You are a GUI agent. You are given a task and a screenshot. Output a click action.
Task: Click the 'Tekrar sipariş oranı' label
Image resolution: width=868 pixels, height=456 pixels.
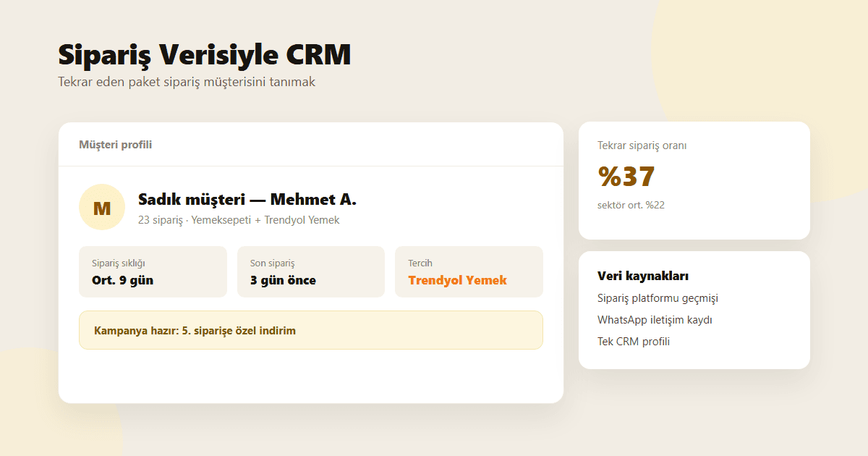pos(642,145)
